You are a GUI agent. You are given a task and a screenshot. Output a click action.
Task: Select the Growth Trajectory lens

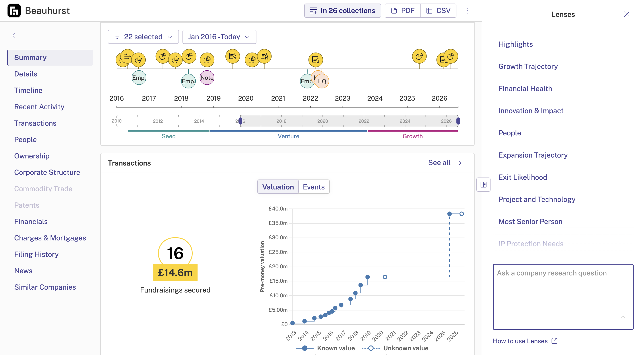point(528,66)
